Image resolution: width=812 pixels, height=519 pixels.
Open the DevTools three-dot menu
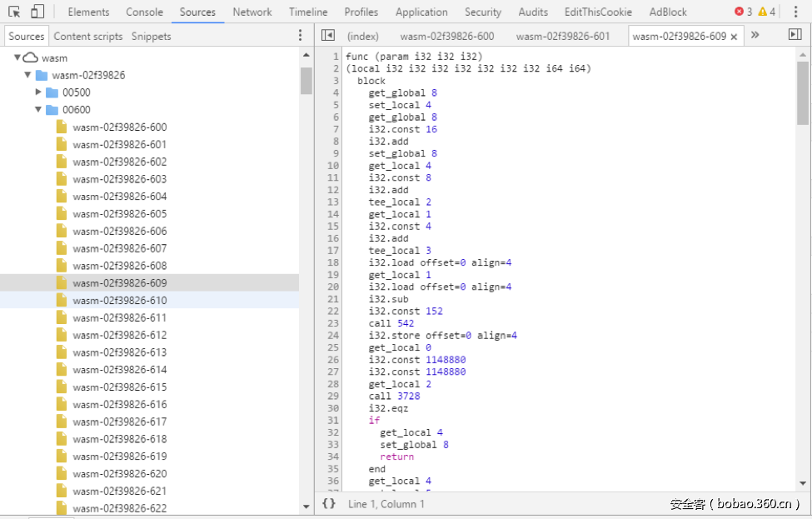tap(797, 12)
